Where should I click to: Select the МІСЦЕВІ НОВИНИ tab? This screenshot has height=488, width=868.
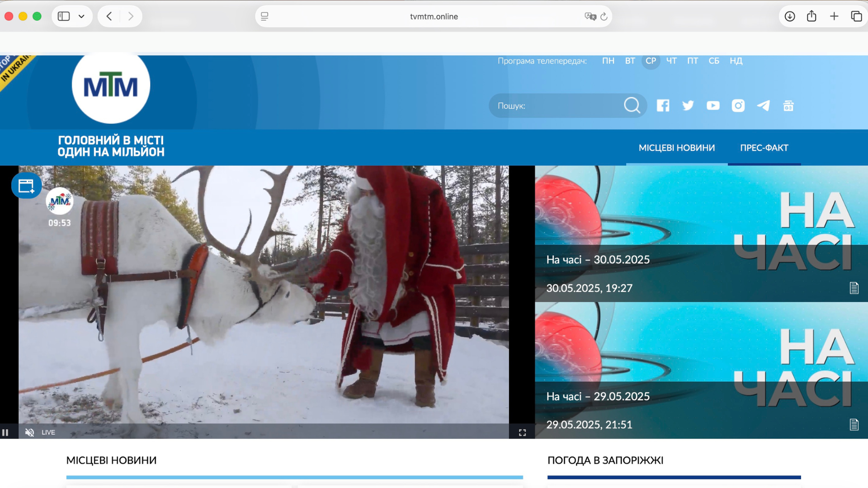click(x=676, y=148)
